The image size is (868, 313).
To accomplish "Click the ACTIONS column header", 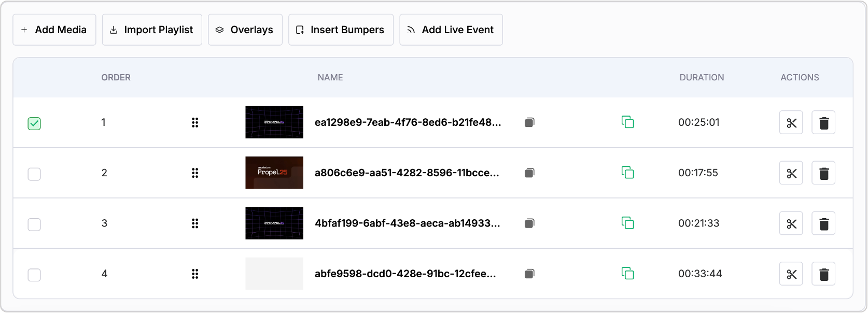I will tap(800, 77).
